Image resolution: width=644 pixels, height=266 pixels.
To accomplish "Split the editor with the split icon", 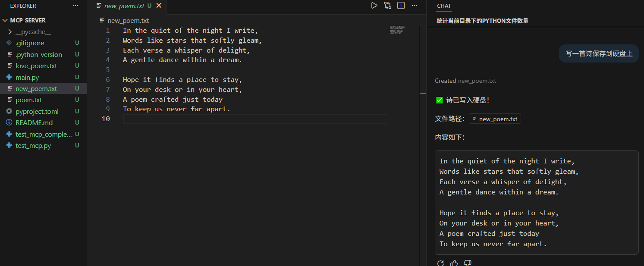I will (401, 6).
